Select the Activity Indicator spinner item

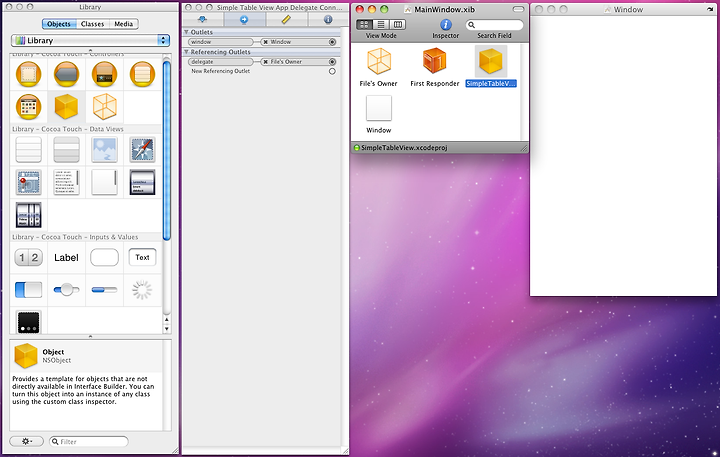click(142, 290)
